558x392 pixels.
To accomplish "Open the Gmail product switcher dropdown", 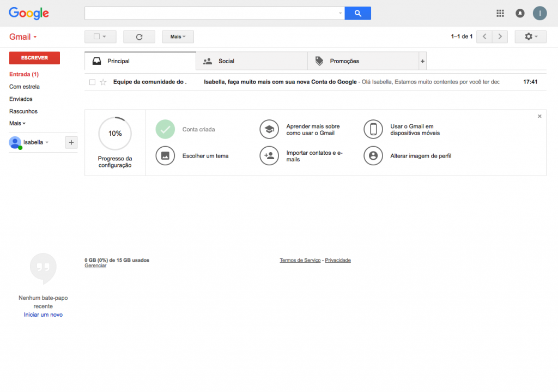I will click(23, 37).
